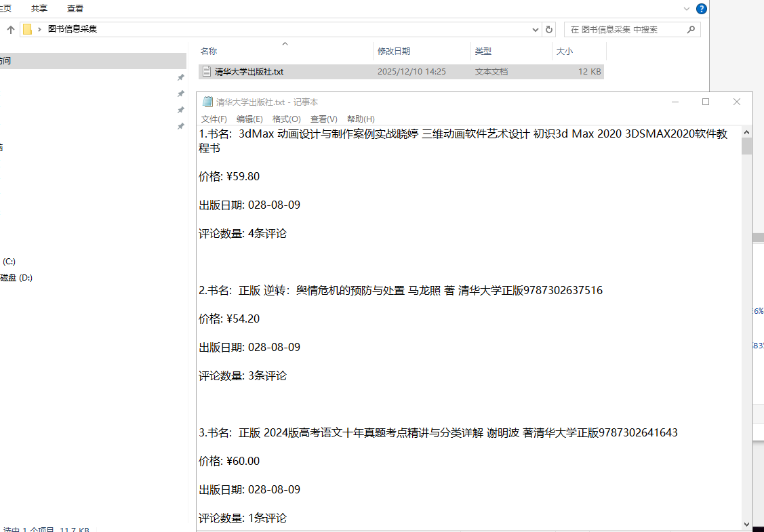Screen dimensions: 764x532
Task: Click the third pin icon in navigation pane
Action: 181,110
